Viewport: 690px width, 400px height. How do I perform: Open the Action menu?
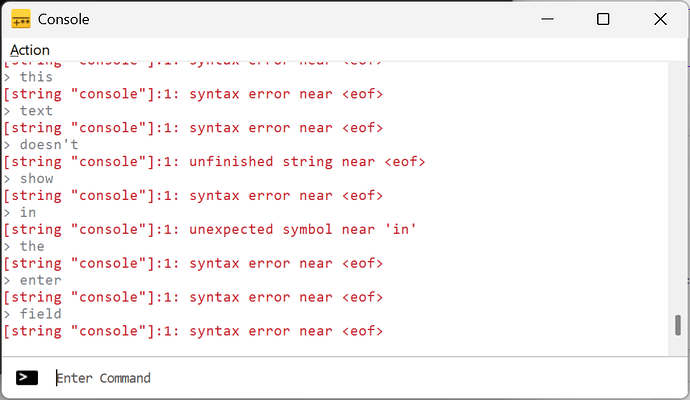click(30, 50)
